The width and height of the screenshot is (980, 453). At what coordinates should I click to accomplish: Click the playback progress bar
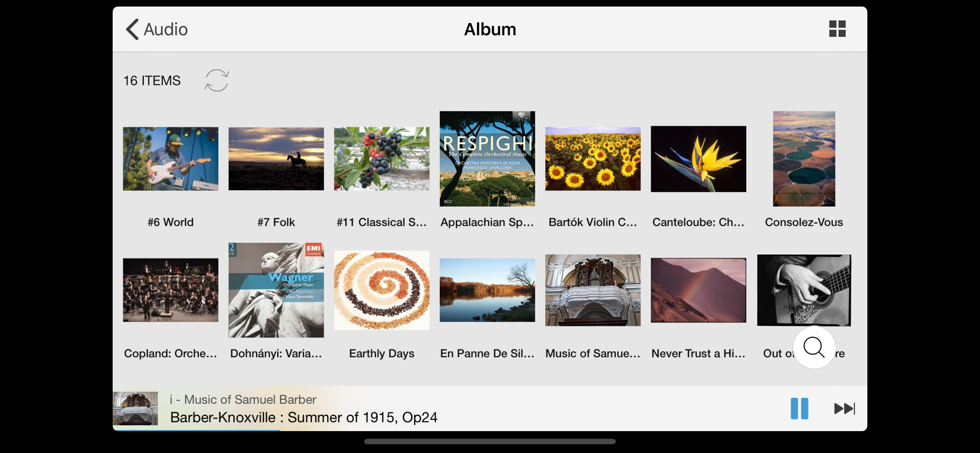[x=490, y=430]
